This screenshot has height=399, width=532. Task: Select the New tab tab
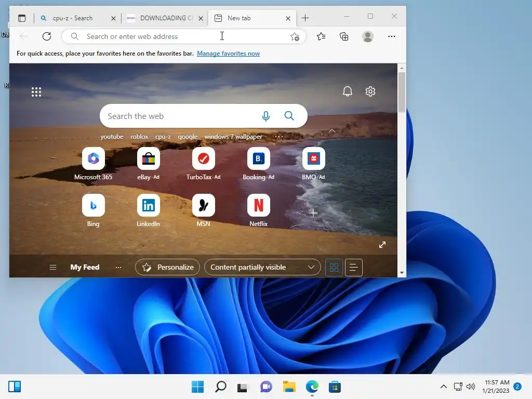pyautogui.click(x=252, y=18)
